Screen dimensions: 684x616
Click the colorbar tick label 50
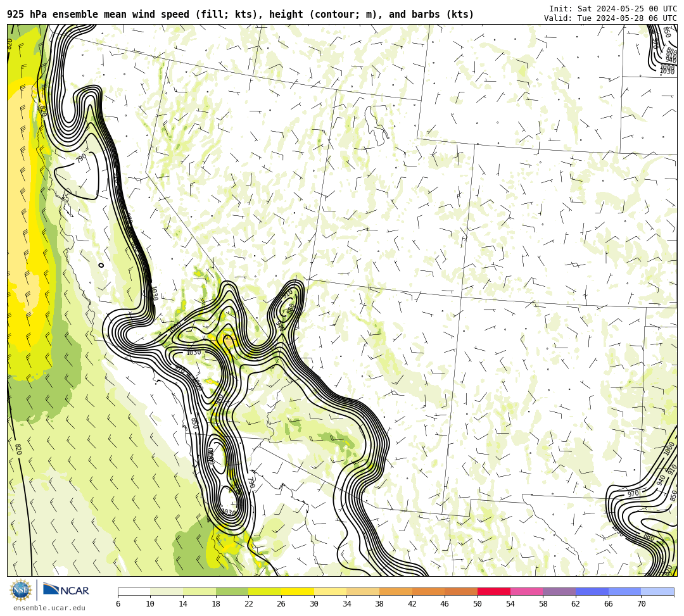point(478,604)
